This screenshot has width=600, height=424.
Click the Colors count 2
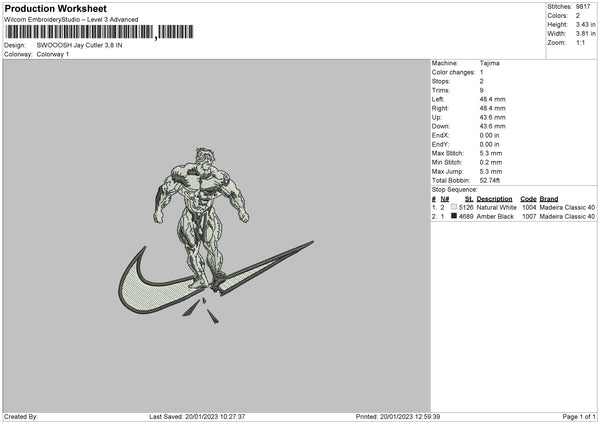(x=578, y=16)
